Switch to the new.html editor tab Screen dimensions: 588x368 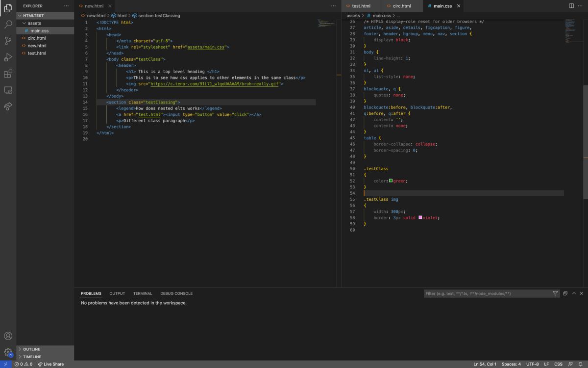tap(95, 6)
